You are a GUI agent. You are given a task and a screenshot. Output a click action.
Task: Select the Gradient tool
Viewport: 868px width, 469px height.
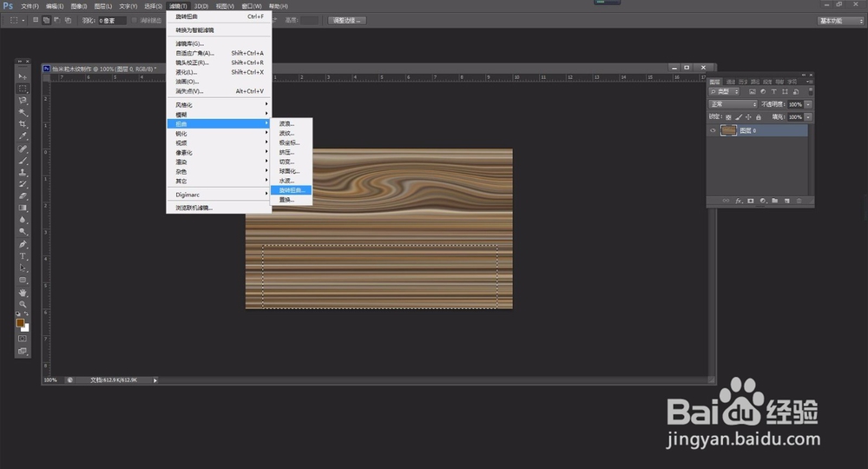pyautogui.click(x=23, y=208)
